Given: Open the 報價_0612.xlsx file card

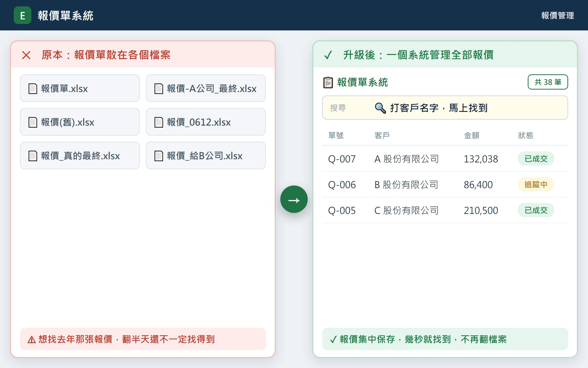Looking at the screenshot, I should (x=206, y=122).
